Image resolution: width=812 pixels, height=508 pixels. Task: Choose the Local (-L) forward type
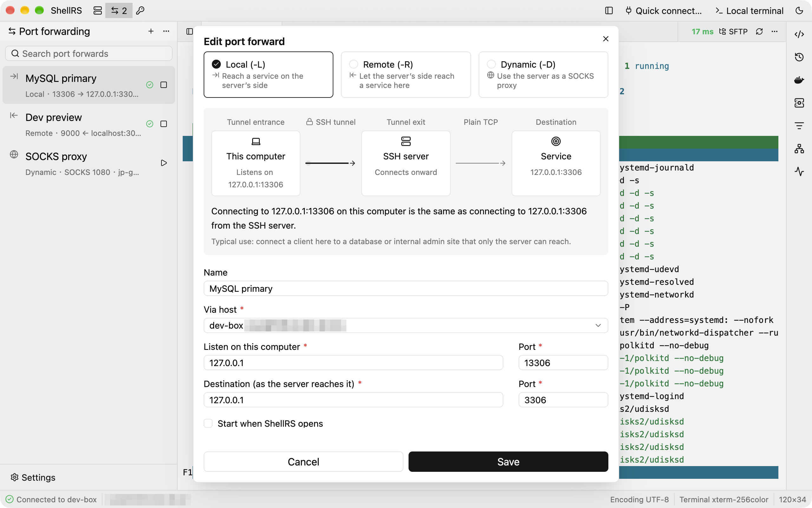coord(268,74)
